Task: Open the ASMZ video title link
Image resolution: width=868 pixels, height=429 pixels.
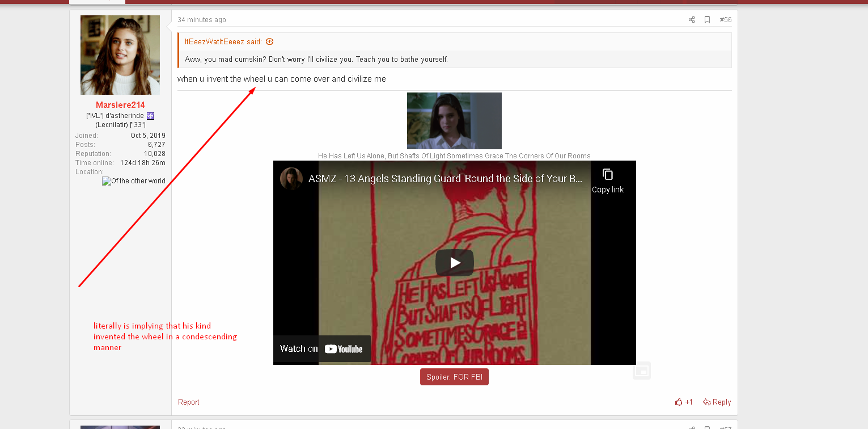Action: [445, 179]
